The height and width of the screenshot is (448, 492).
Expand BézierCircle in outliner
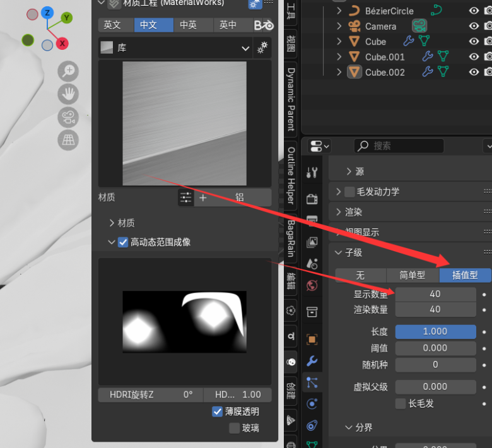[x=339, y=11]
